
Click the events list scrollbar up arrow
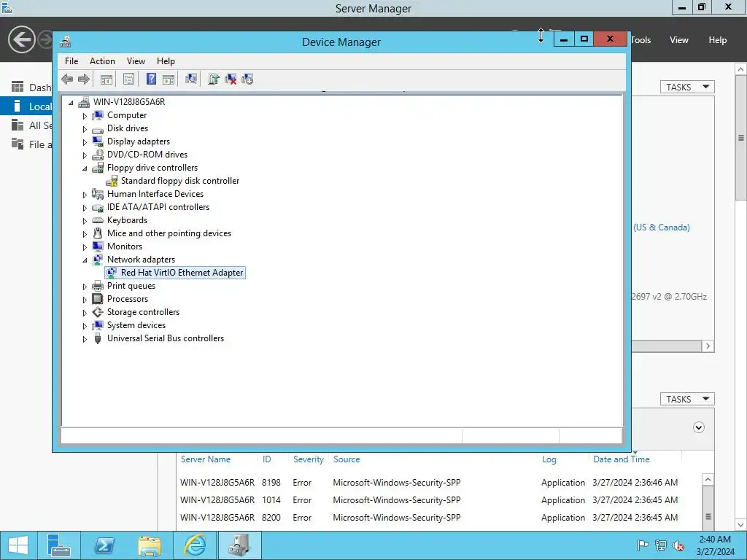[708, 480]
